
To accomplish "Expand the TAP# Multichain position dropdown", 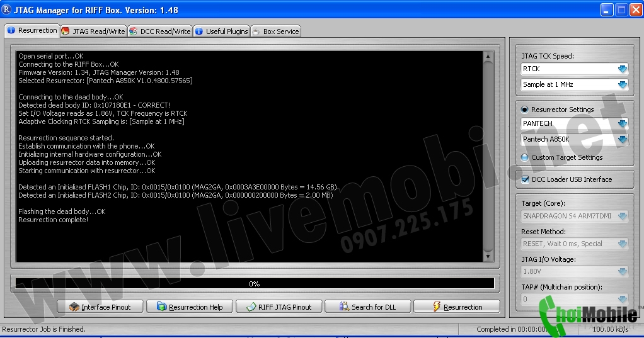I will click(x=623, y=300).
